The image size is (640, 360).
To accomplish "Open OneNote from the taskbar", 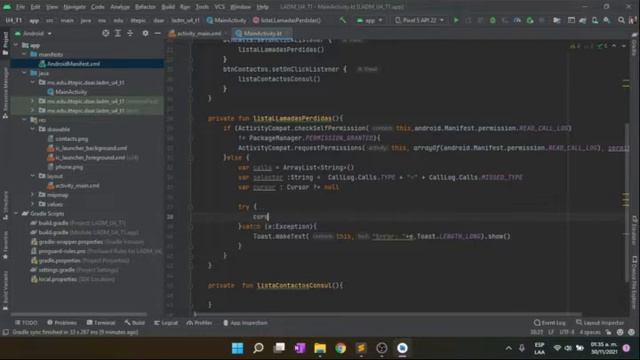I will (300, 348).
